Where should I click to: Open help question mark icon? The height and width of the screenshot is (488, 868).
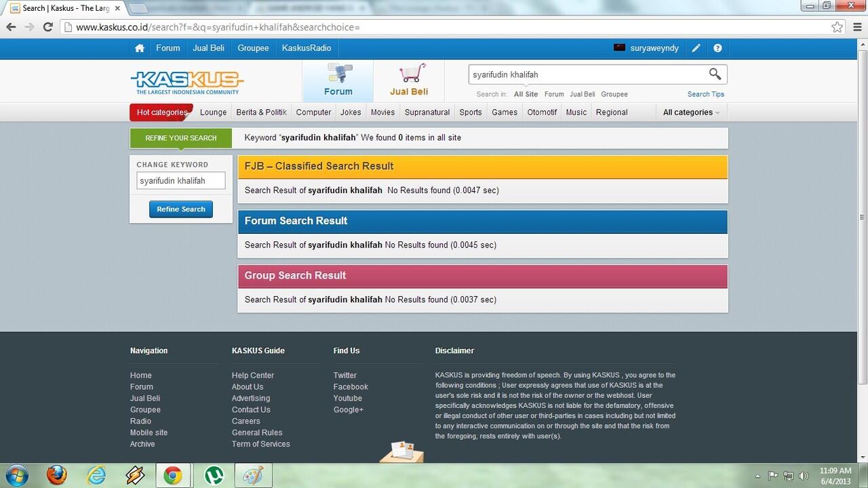(x=717, y=48)
